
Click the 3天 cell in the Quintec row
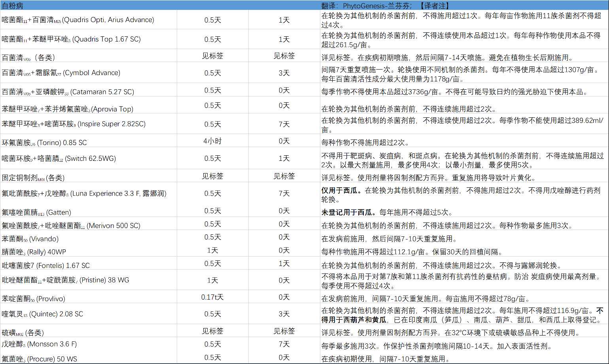coord(284,314)
